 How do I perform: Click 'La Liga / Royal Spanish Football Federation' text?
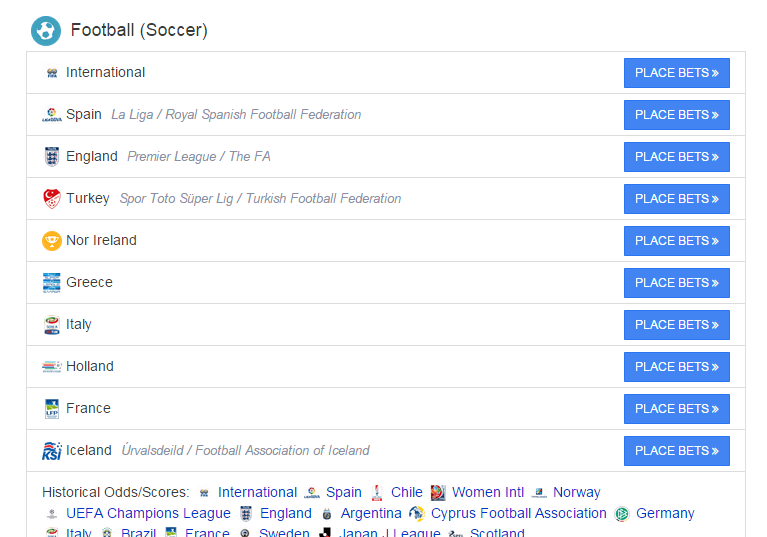click(236, 114)
